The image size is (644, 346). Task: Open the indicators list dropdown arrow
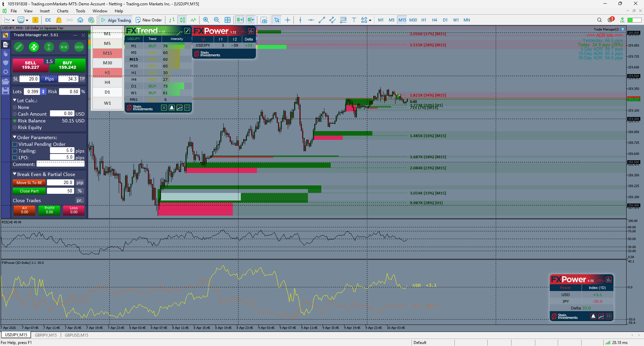27,20
